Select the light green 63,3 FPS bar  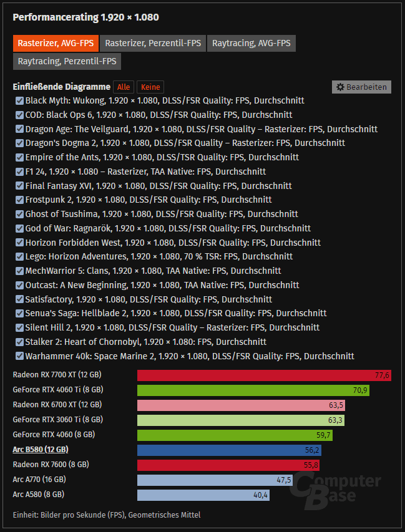241,420
